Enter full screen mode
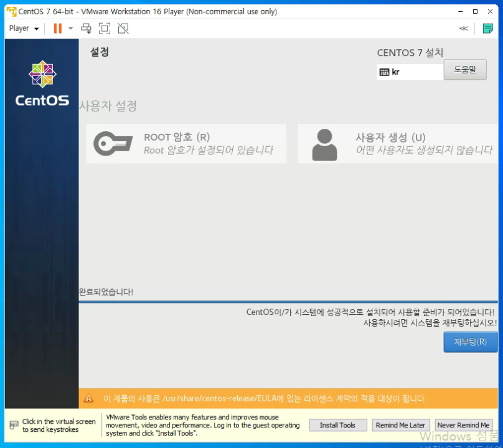 pos(105,29)
